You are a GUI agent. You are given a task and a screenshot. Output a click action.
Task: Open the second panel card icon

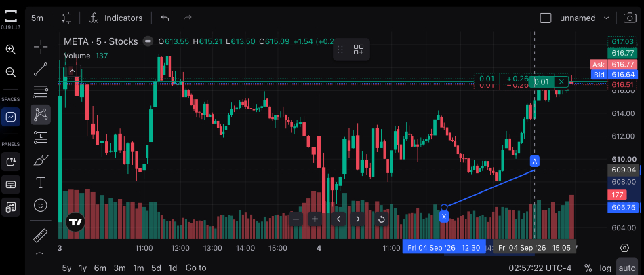11,184
